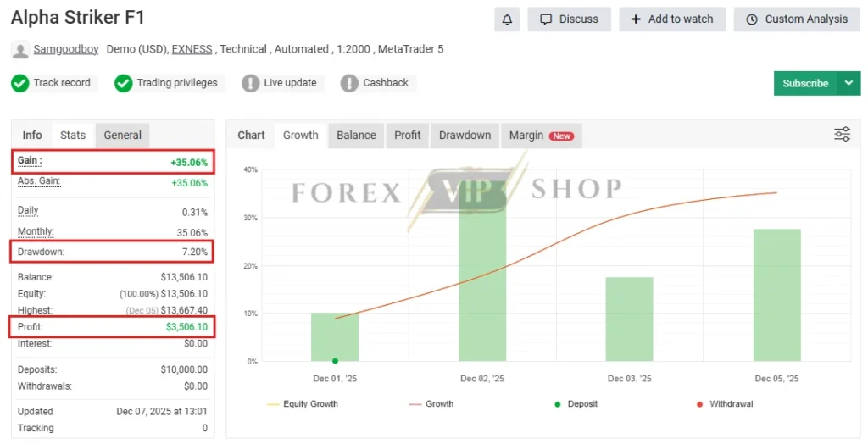
Task: Click the Balance $13,506.10 value
Action: 184,277
